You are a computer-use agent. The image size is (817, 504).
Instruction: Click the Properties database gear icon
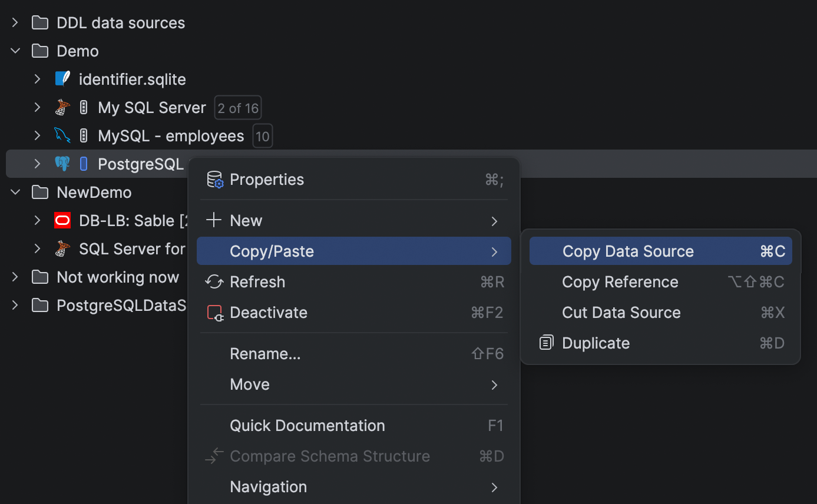coord(215,180)
